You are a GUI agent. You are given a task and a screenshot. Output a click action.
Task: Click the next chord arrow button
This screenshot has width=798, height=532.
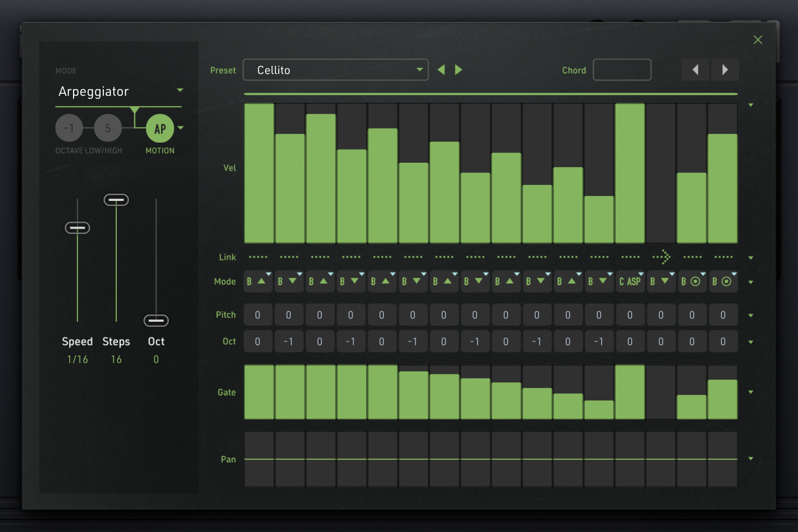pyautogui.click(x=725, y=70)
